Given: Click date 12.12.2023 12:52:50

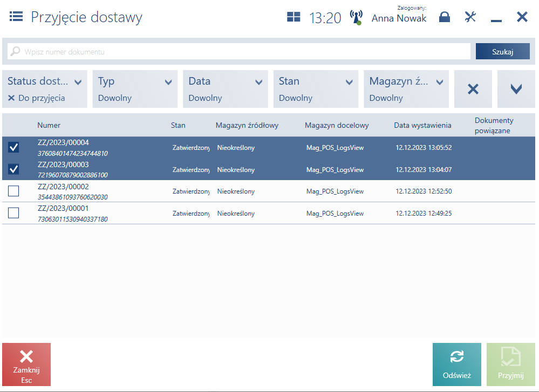Looking at the screenshot, I should [424, 191].
